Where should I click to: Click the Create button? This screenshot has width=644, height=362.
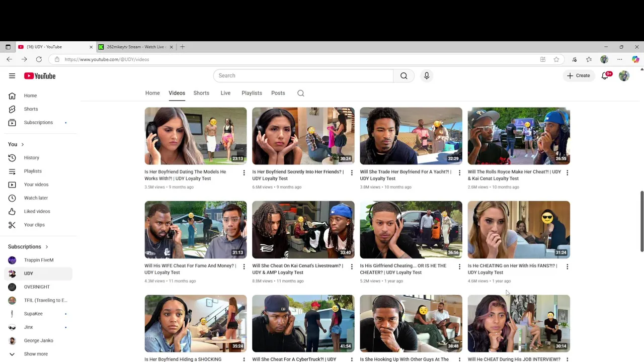(578, 75)
